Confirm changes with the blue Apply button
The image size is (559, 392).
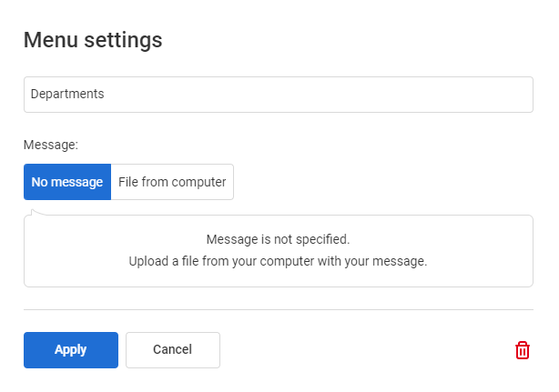(x=71, y=350)
